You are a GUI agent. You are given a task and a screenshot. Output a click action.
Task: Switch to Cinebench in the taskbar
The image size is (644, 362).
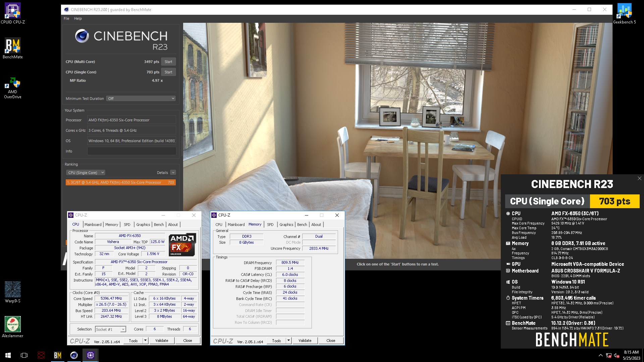(74, 355)
